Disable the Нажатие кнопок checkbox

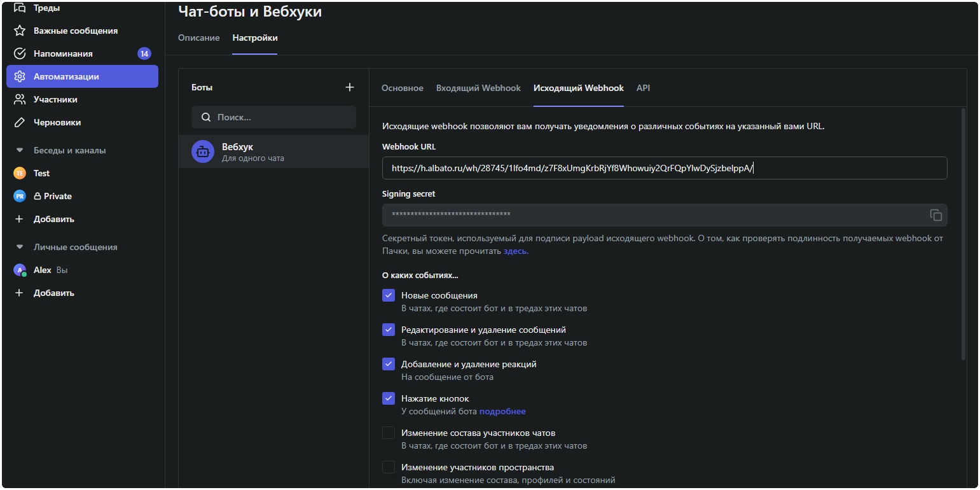[x=389, y=398]
